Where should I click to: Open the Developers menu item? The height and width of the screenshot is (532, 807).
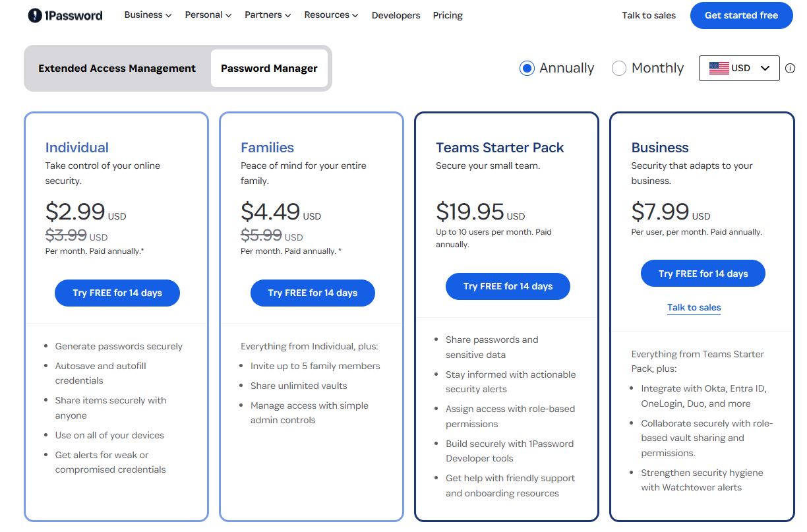coord(396,15)
